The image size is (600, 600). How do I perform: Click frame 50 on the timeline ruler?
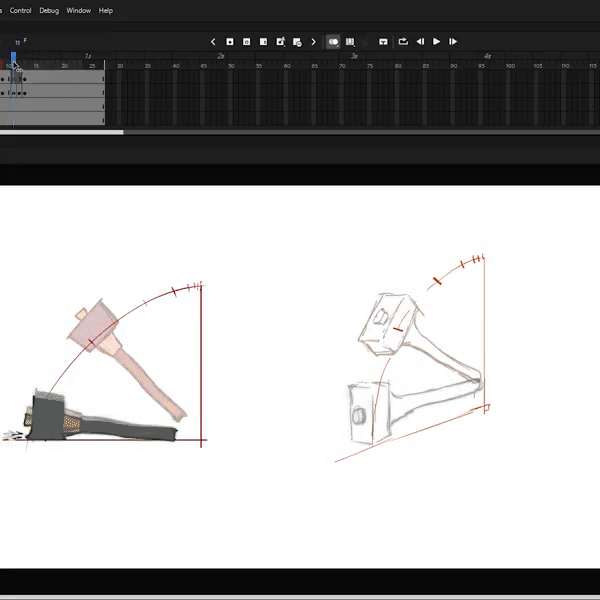(231, 66)
